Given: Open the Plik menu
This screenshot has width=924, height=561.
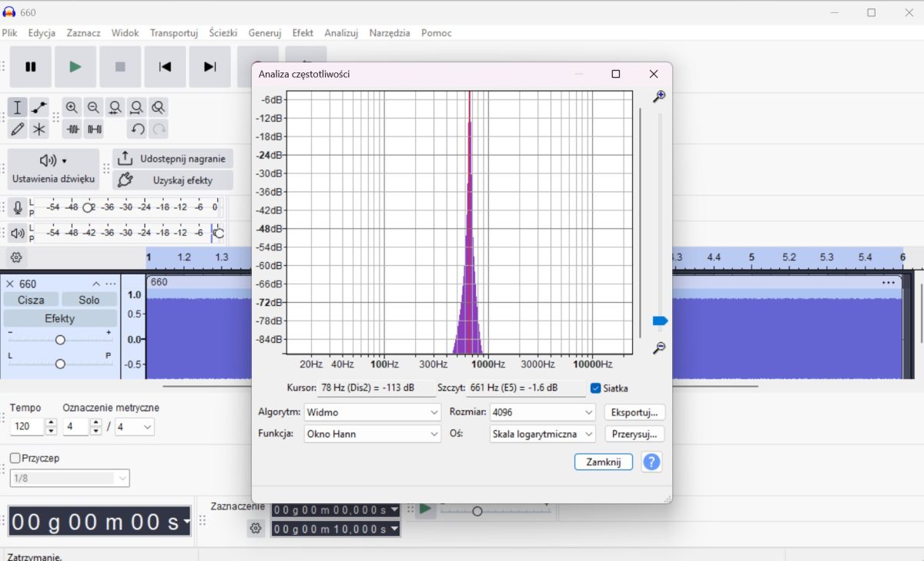Looking at the screenshot, I should coord(9,33).
